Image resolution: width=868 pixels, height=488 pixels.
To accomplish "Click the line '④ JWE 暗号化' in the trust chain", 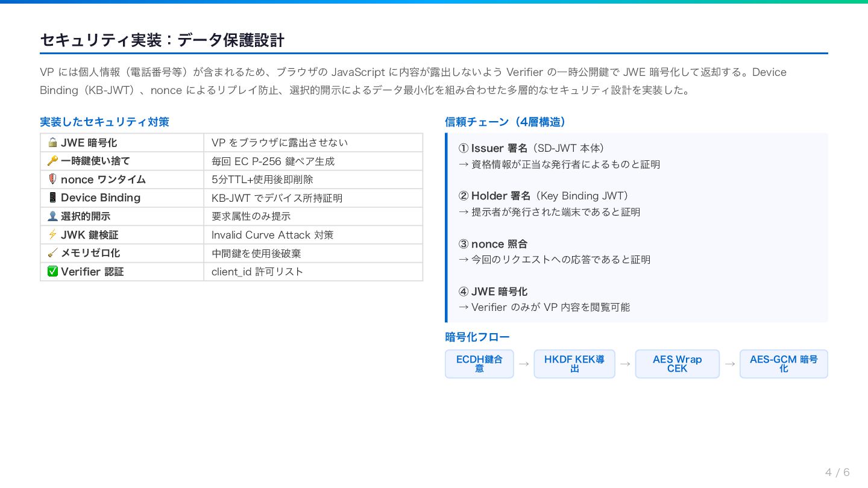I will pos(493,292).
